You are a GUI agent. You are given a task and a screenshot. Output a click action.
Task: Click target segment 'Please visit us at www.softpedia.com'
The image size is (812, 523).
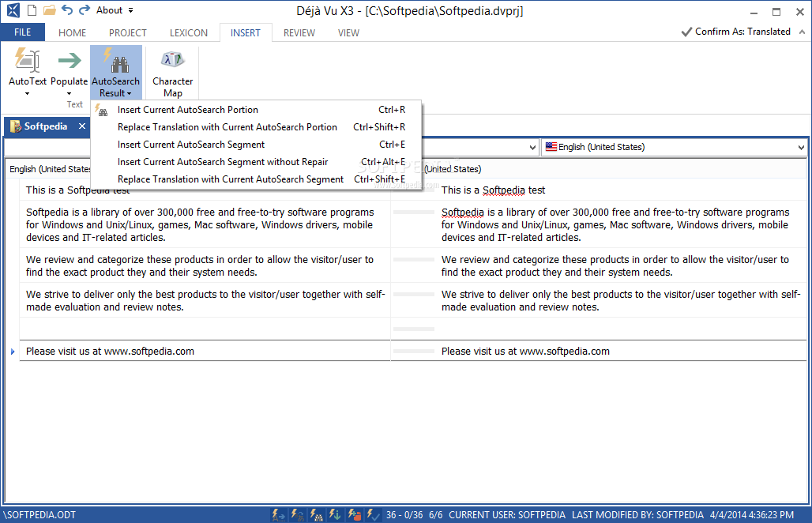[620, 351]
